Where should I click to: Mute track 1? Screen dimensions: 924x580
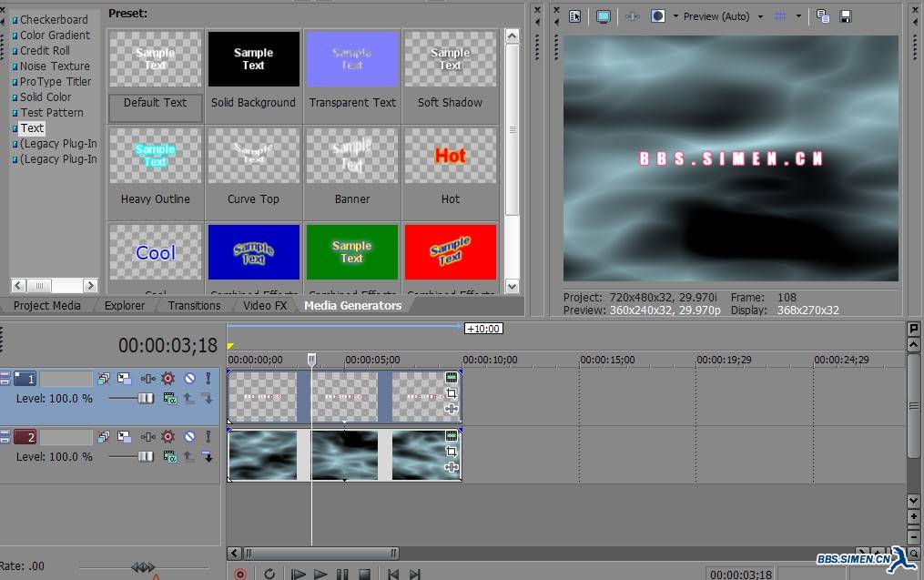click(189, 379)
